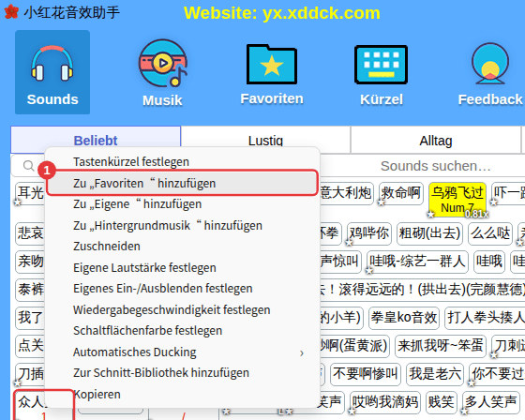The width and height of the screenshot is (525, 420).
Task: Play the 哎哟我滴妈 sound
Action: [x=385, y=401]
